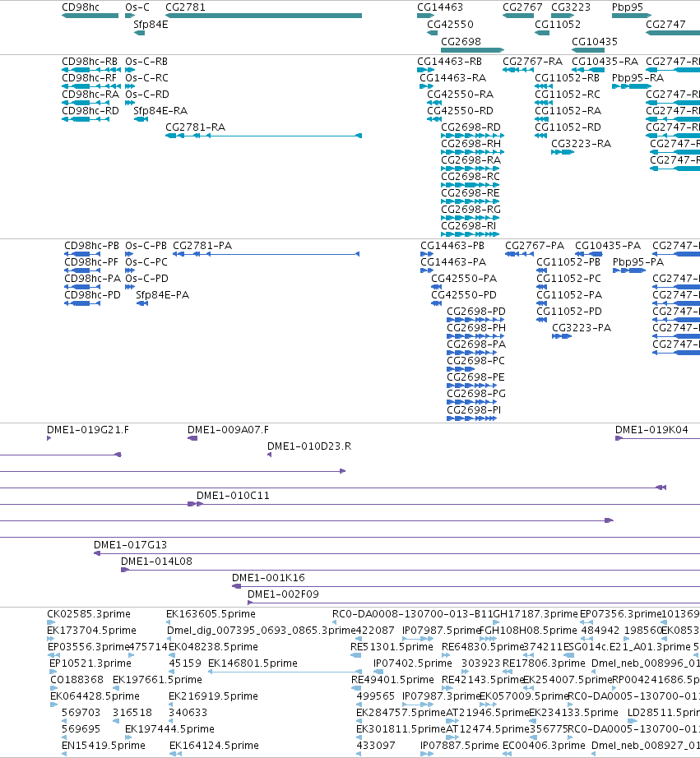This screenshot has height=758, width=700.
Task: Click protein Pbp95-PA
Action: (629, 270)
